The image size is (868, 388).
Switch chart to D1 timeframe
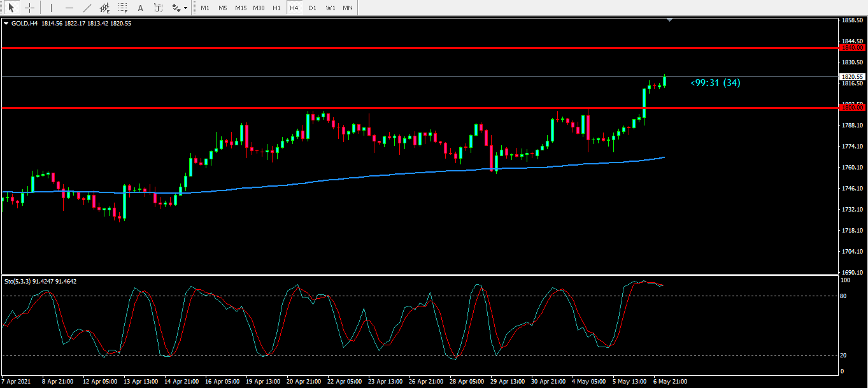[311, 8]
